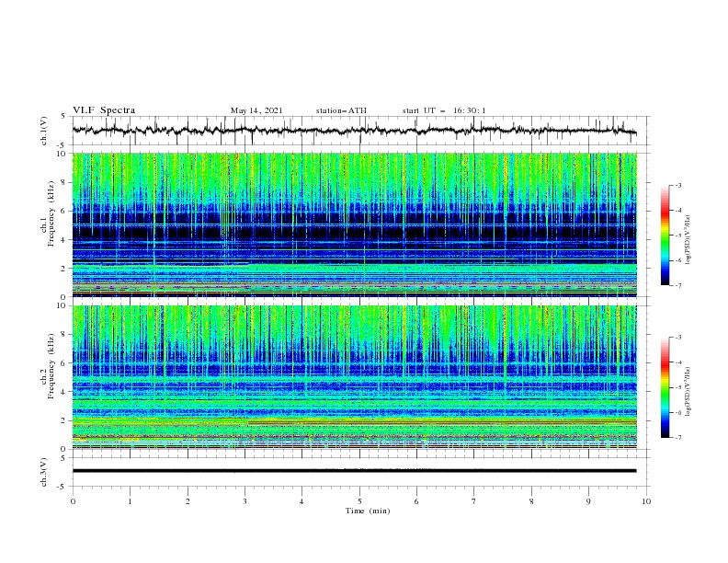Click the "-3" tick on ch.1 color bar
The image size is (728, 563).
tap(677, 185)
